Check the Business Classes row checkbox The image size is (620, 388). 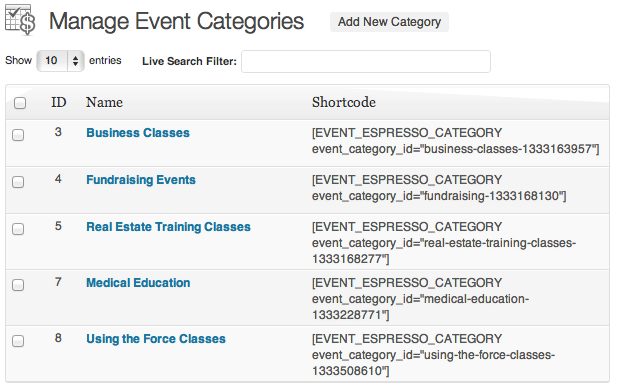[18, 135]
